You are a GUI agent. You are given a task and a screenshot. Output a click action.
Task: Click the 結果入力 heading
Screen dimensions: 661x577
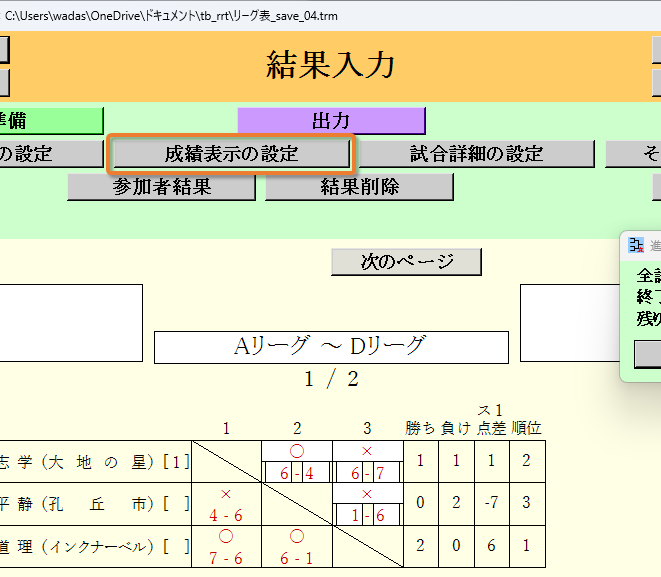[x=330, y=65]
